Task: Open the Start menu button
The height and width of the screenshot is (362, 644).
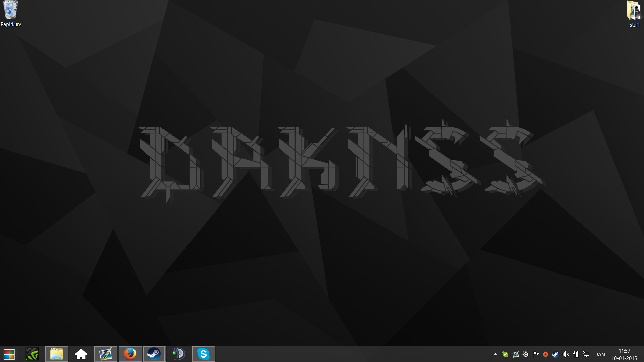Action: (9, 354)
